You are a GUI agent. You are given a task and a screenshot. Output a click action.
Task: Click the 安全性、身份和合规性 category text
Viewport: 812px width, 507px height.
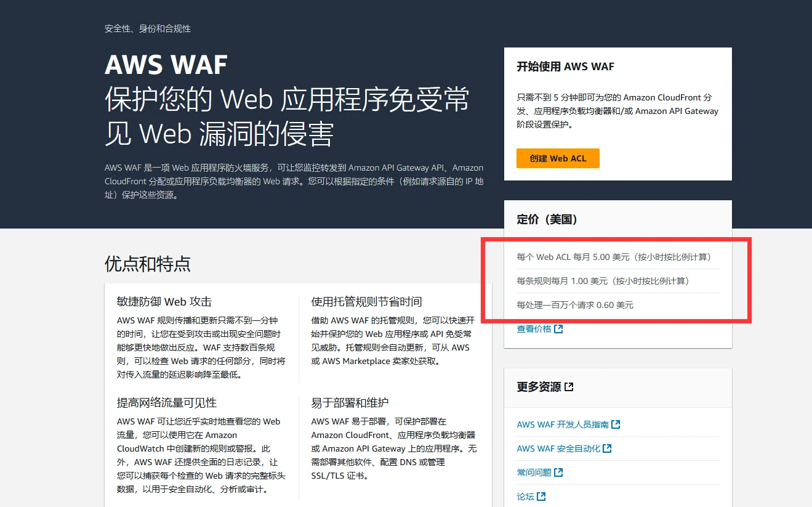[x=148, y=29]
